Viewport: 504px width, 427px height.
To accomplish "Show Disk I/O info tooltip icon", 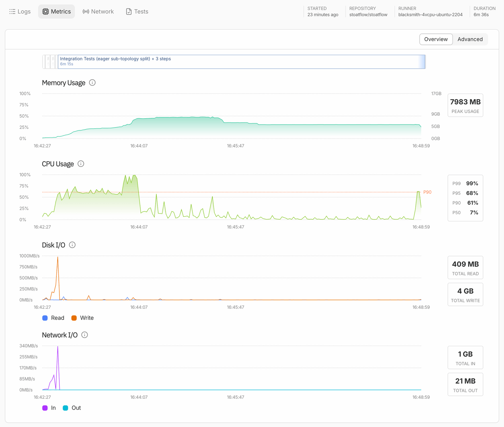I will 72,245.
